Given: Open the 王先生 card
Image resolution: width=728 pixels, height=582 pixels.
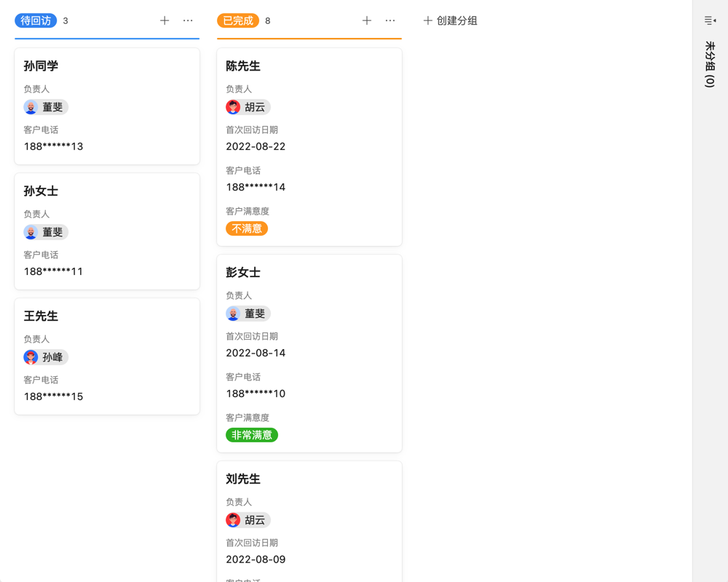Looking at the screenshot, I should [106, 316].
